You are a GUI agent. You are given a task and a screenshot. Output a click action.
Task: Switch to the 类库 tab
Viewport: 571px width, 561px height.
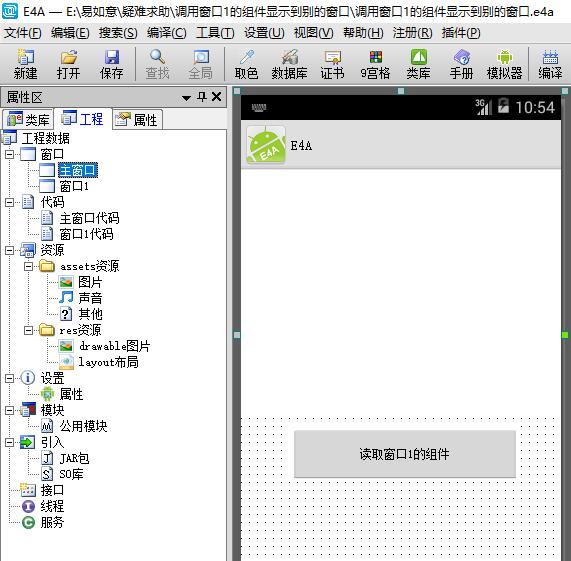[x=28, y=119]
